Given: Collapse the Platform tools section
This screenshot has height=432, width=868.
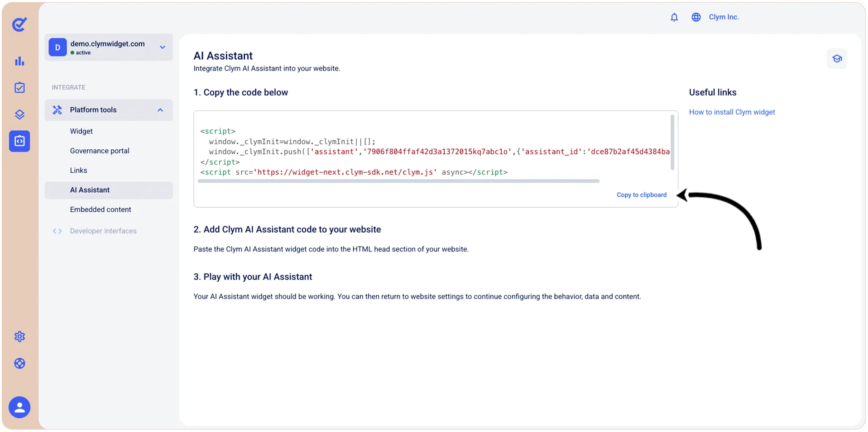Looking at the screenshot, I should 160,110.
